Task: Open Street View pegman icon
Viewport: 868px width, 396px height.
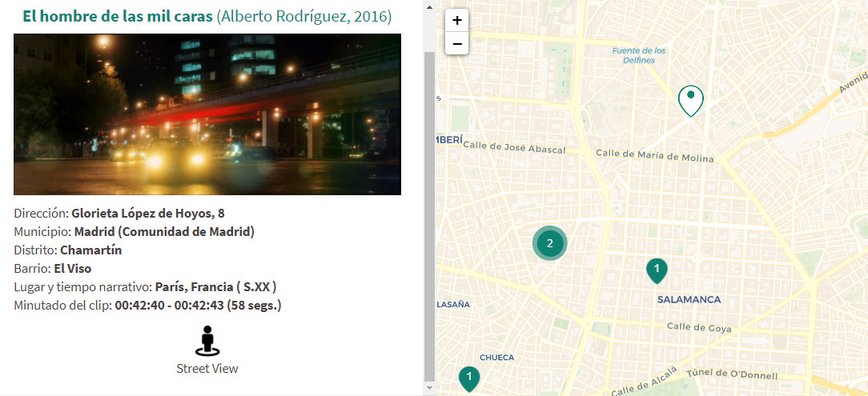Action: click(207, 341)
